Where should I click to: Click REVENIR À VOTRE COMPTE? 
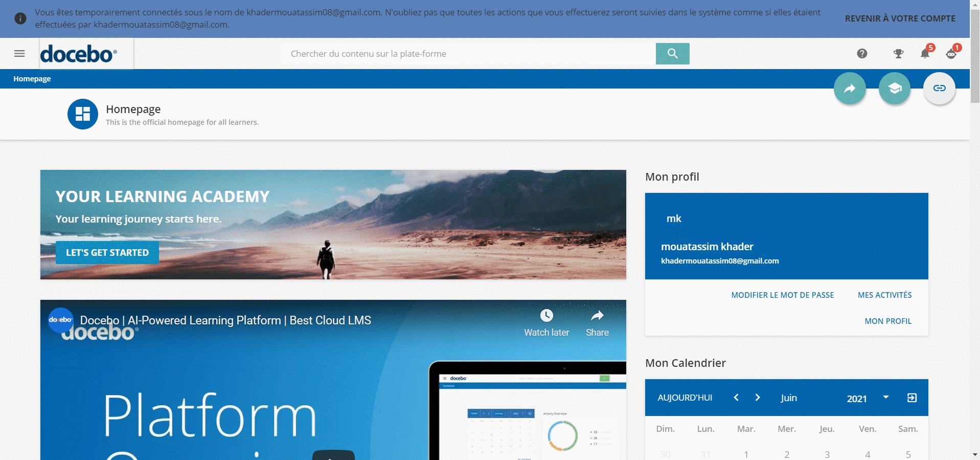tap(900, 18)
